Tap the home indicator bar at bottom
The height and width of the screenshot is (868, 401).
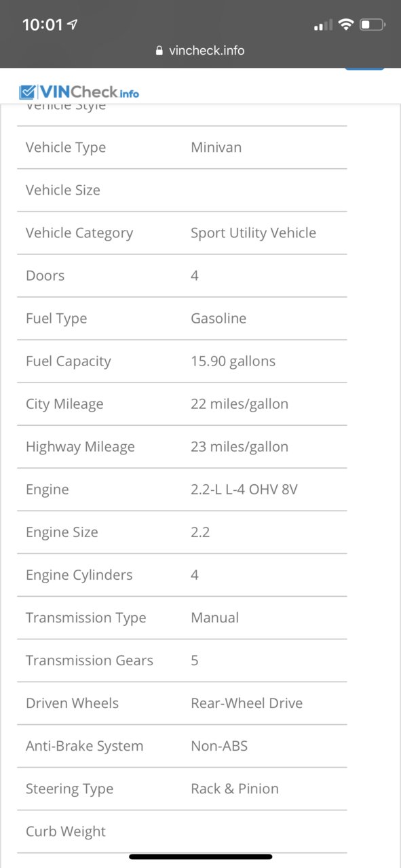[201, 856]
